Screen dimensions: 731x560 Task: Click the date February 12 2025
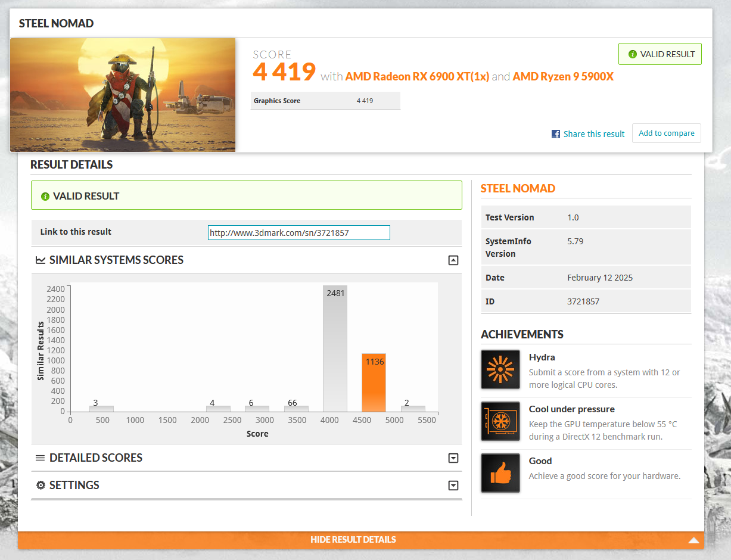(x=600, y=278)
